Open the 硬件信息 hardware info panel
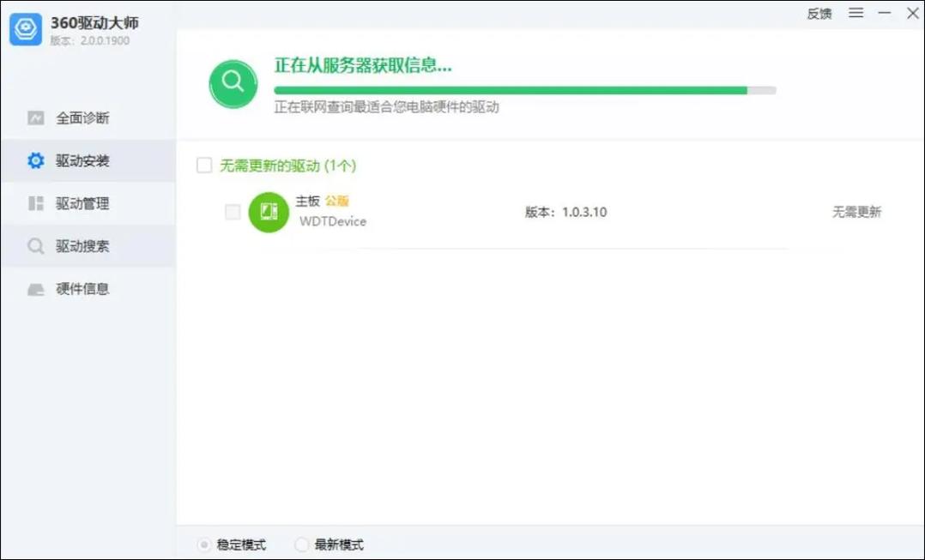This screenshot has height=560, width=925. 34,289
